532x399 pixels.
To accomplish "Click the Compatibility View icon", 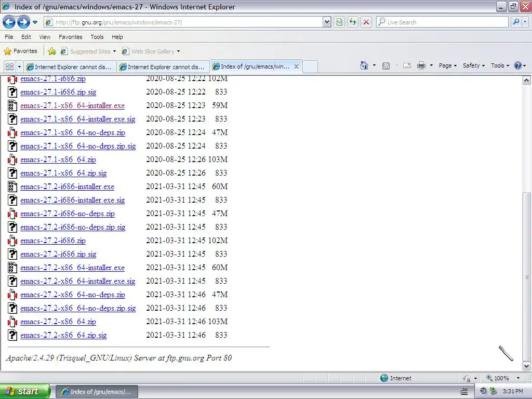I will pyautogui.click(x=339, y=22).
